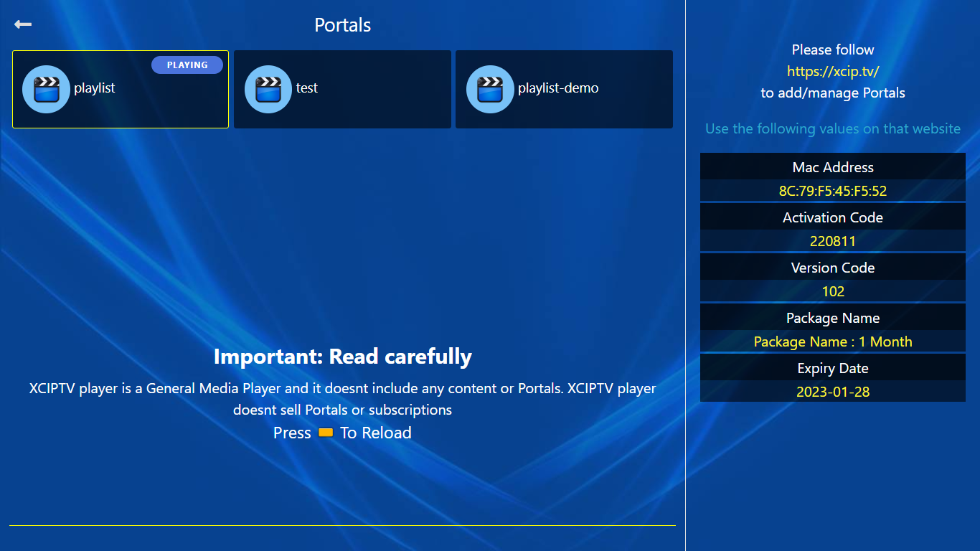
Task: Choose the 'playlist-demo' portal name
Action: pos(557,88)
